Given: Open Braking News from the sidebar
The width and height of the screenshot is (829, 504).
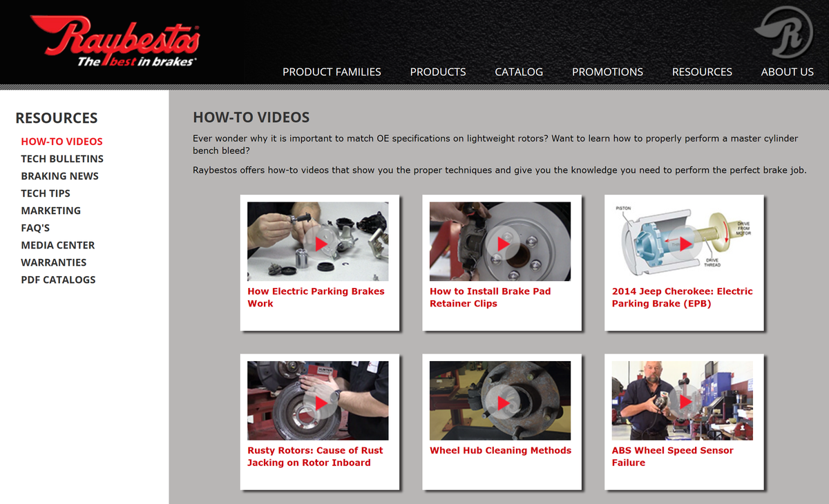Looking at the screenshot, I should point(59,176).
